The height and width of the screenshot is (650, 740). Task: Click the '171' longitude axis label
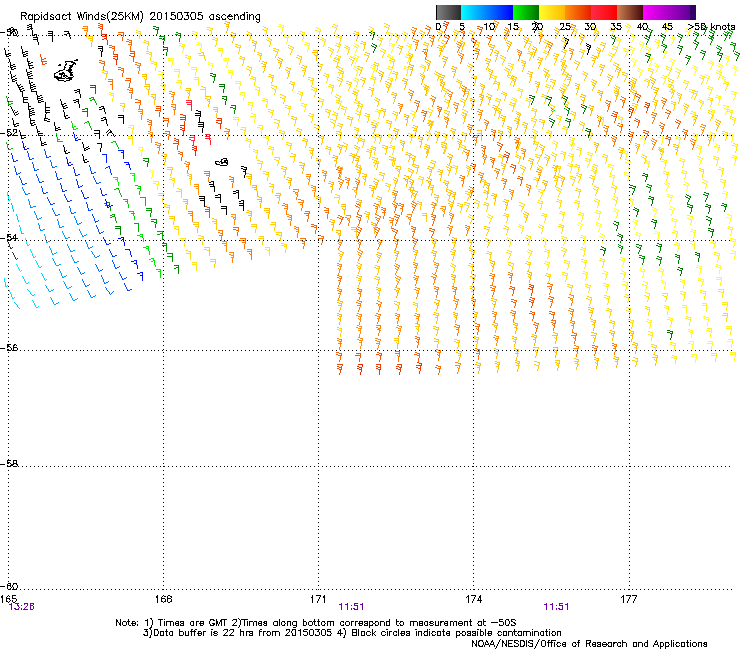pos(318,599)
